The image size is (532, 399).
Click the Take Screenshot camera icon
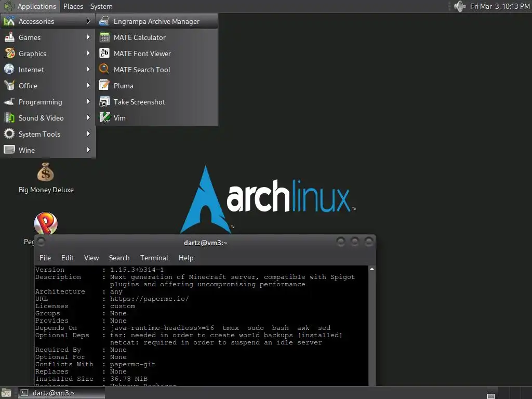[x=104, y=102]
